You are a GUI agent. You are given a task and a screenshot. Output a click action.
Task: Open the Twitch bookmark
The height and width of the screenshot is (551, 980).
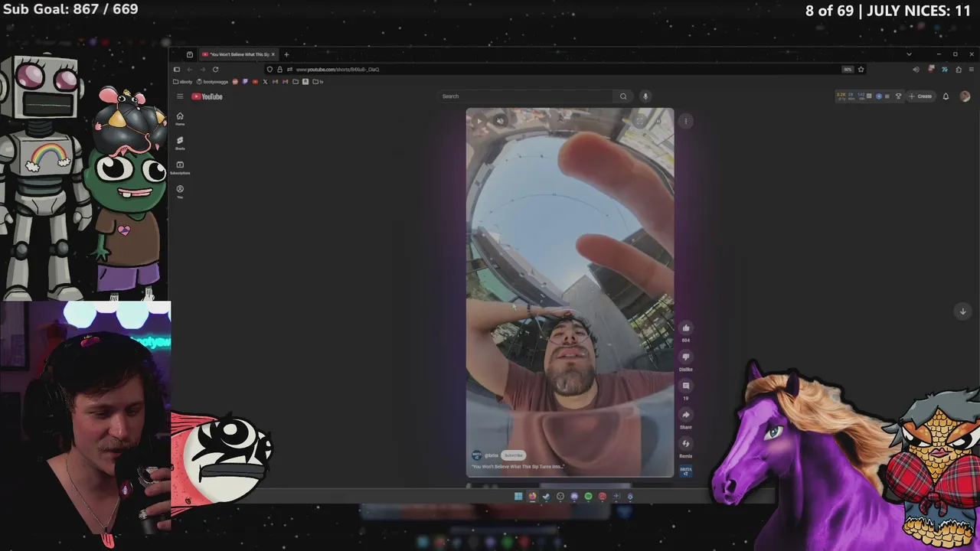(x=245, y=82)
